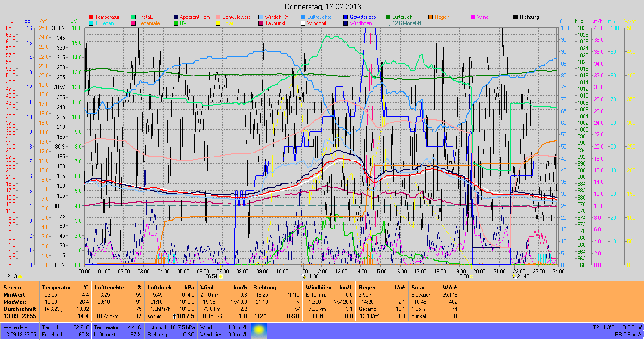
Task: Open the Regen l/m² panel header
Action: [381, 288]
